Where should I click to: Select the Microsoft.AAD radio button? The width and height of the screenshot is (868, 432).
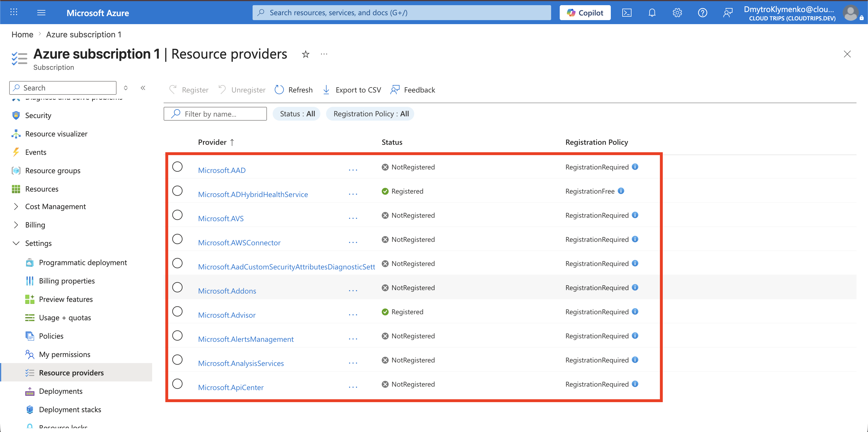point(177,167)
